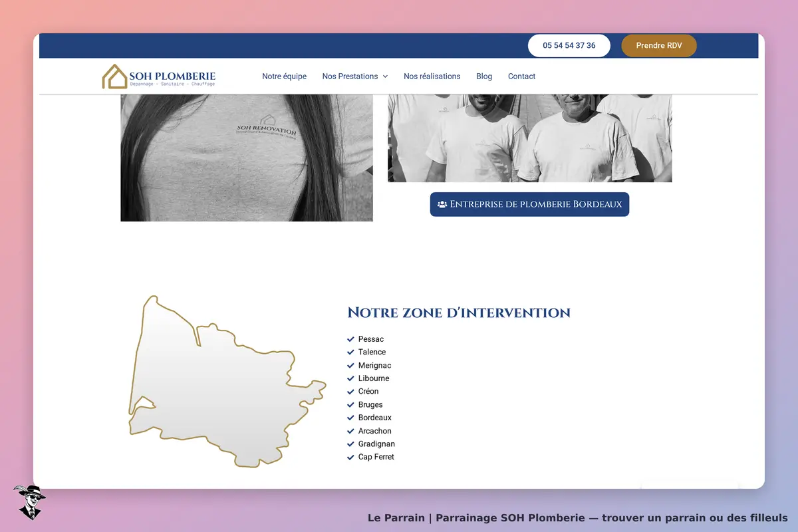This screenshot has height=532, width=798.
Task: Click the Le Parrain mascot icon
Action: tap(29, 502)
